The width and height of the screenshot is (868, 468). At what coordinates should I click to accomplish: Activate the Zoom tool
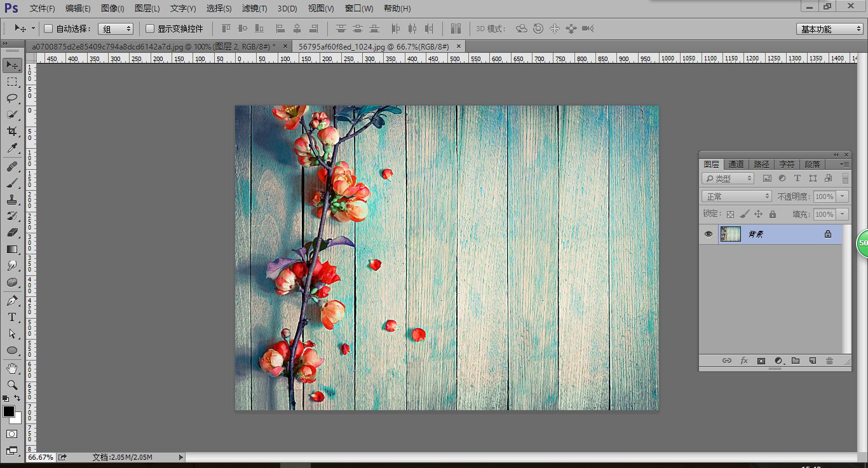click(x=12, y=385)
